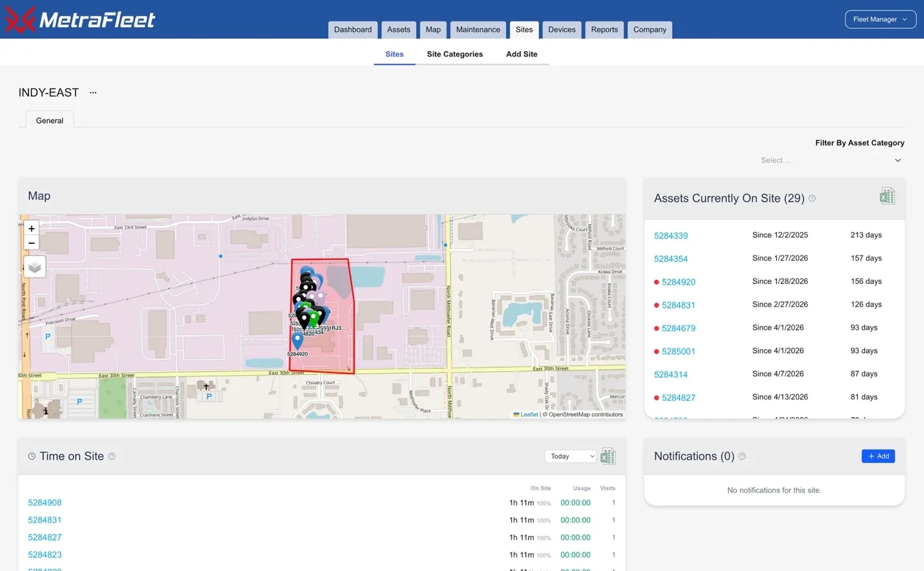Open asset 5284339 in on-site list

[x=671, y=236]
